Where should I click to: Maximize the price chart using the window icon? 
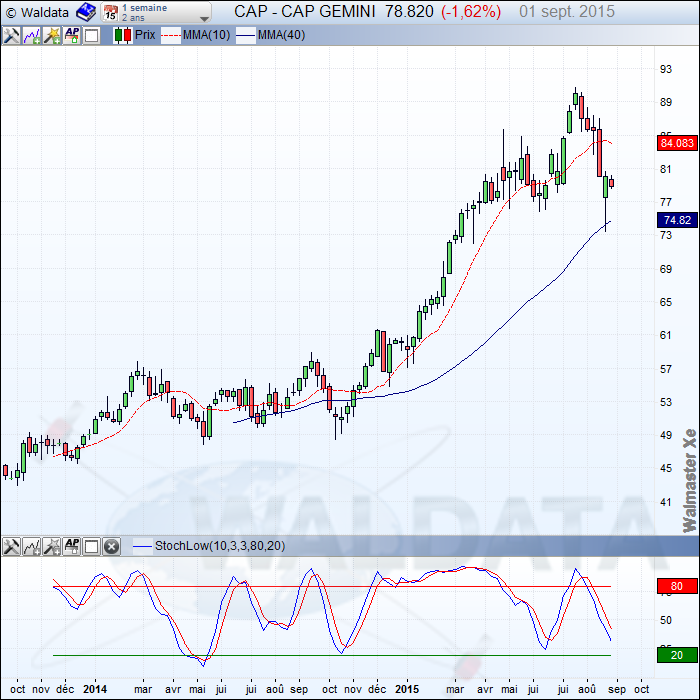[x=92, y=35]
